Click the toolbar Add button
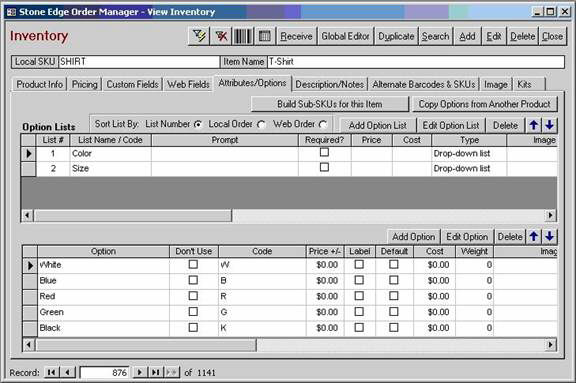 coord(467,36)
